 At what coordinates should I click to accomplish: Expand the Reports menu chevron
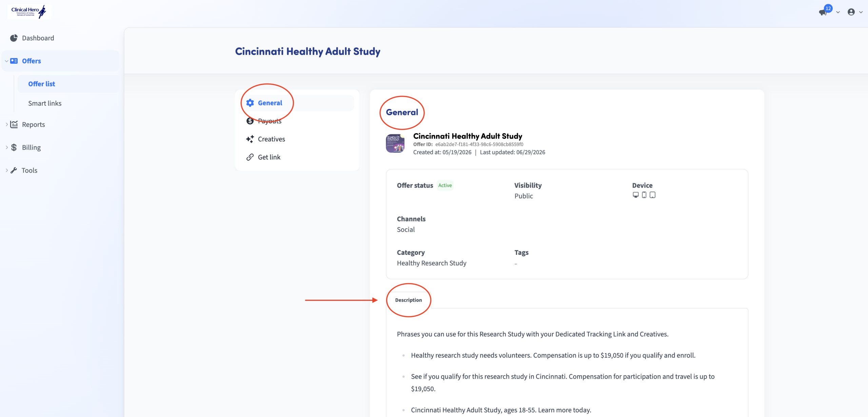click(6, 125)
